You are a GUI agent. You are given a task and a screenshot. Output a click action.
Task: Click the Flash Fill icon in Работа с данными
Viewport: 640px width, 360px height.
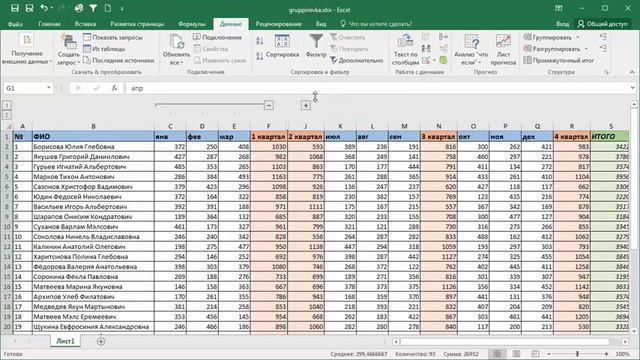tap(426, 37)
